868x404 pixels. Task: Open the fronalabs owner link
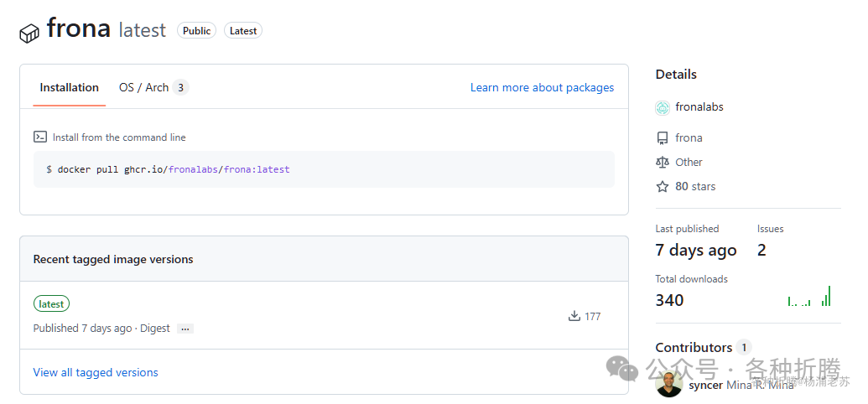(x=699, y=106)
